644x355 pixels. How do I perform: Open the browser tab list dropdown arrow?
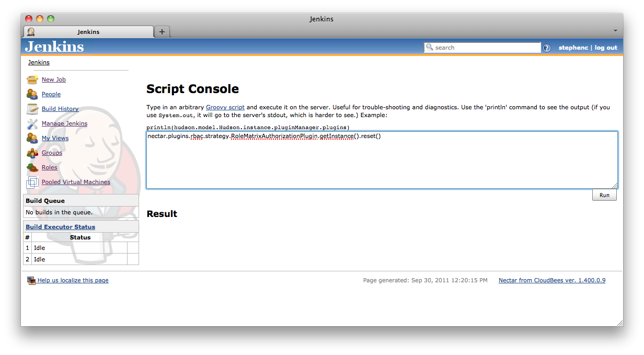pos(615,31)
